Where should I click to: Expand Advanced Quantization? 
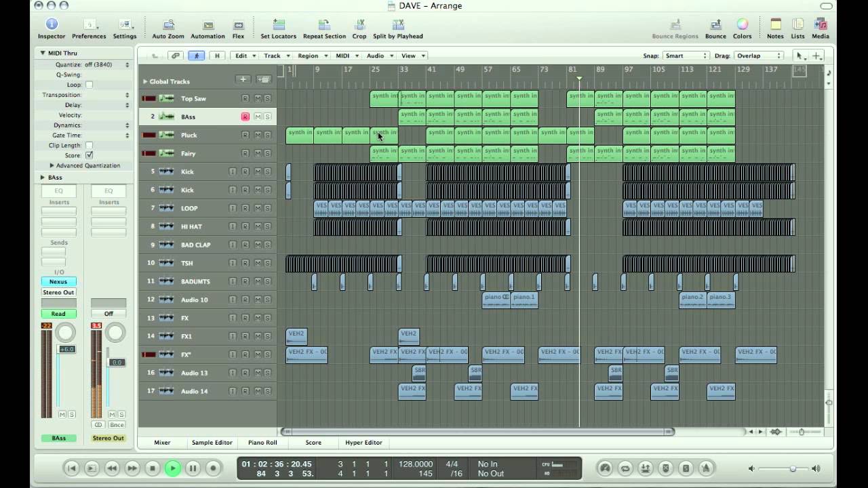52,165
